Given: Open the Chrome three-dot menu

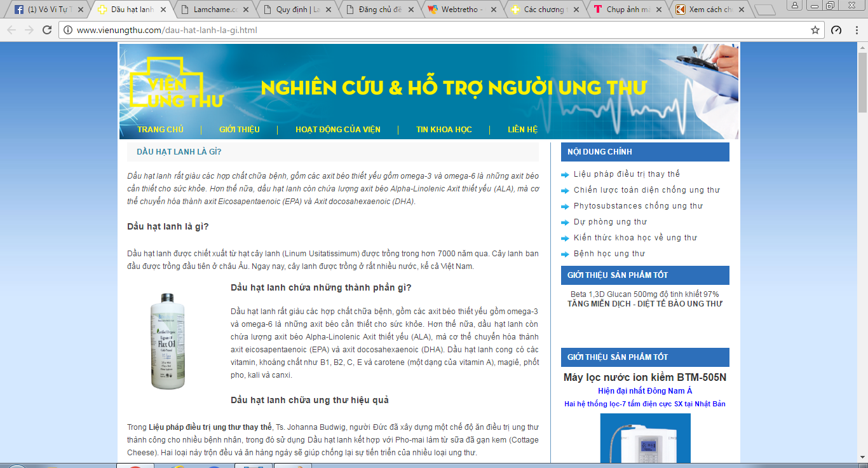Looking at the screenshot, I should coord(855,30).
